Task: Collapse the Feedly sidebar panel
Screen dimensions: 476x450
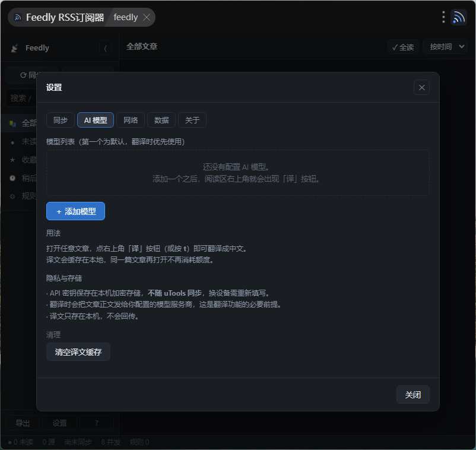Action: (x=105, y=48)
